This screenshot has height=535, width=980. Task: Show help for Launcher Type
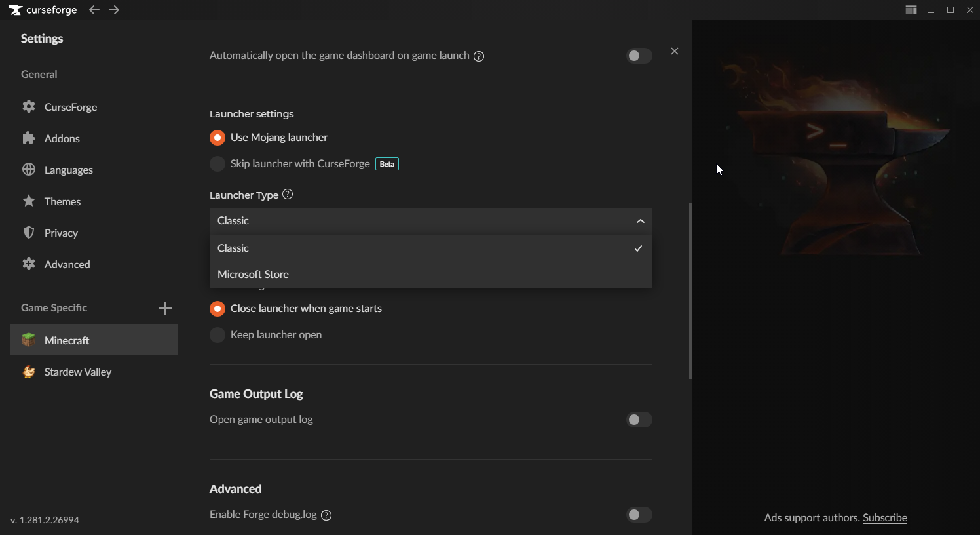tap(288, 194)
